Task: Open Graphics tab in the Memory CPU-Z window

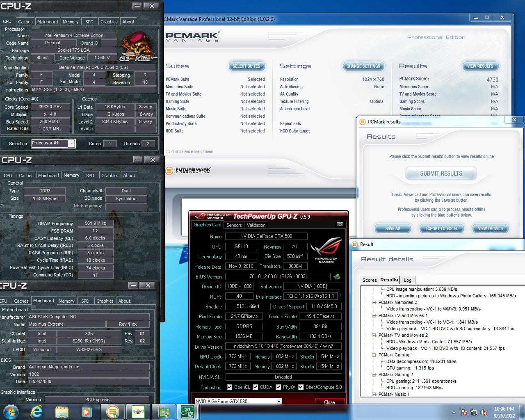Action: (110, 176)
